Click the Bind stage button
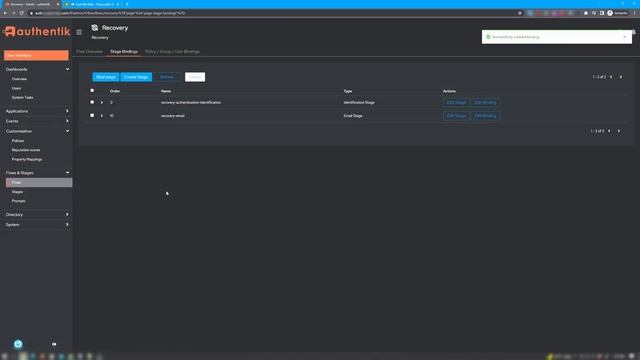Screen dimensions: 640x360 106,77
